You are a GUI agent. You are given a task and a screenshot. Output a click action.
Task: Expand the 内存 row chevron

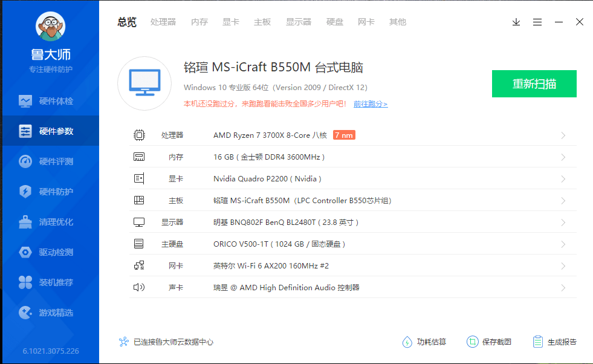tap(563, 157)
